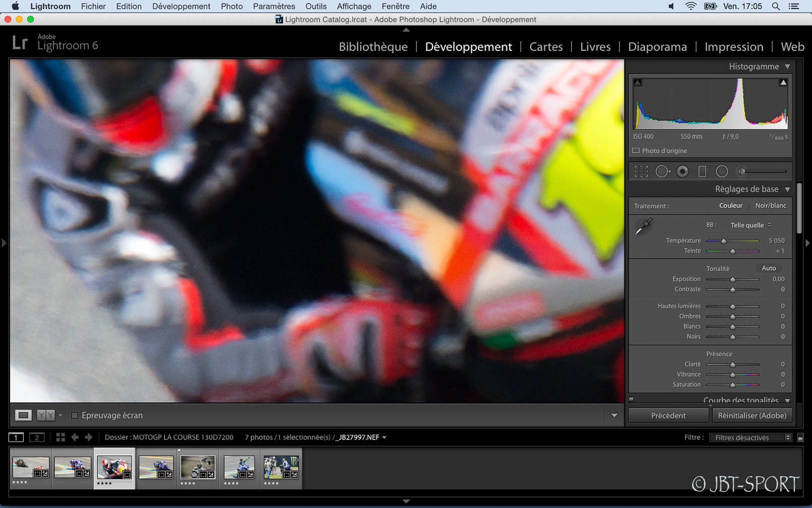Toggle highlight clipping indicator in histogram
Viewport: 812px width, 508px height.
coord(783,82)
